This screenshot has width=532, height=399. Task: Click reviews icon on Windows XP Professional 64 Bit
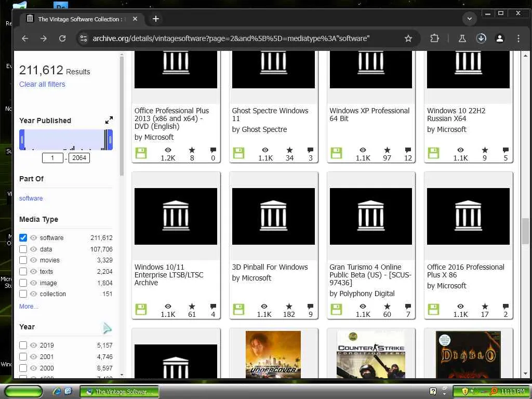tap(408, 150)
